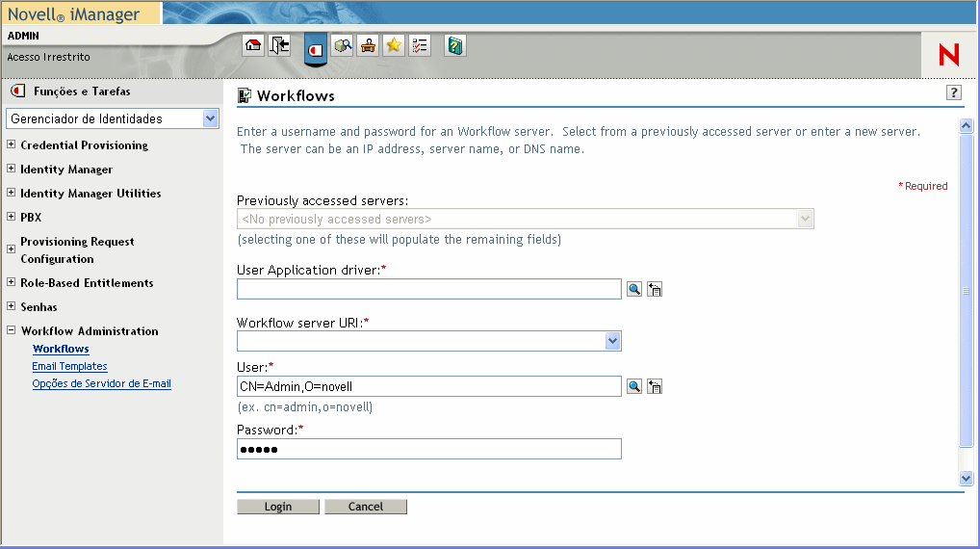Image resolution: width=980 pixels, height=549 pixels.
Task: Click the User field containing CN=Admin,O=novell
Action: (428, 386)
